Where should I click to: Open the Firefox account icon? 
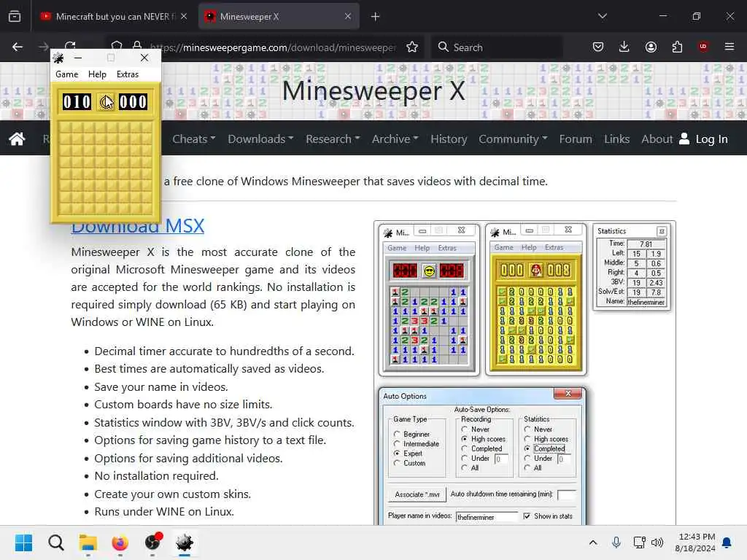[651, 47]
